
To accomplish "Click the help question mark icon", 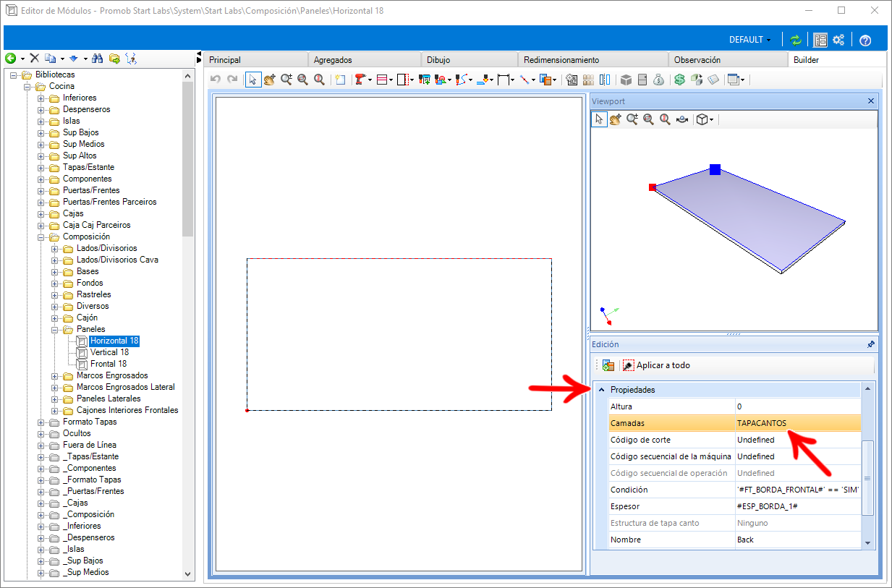I will [865, 41].
